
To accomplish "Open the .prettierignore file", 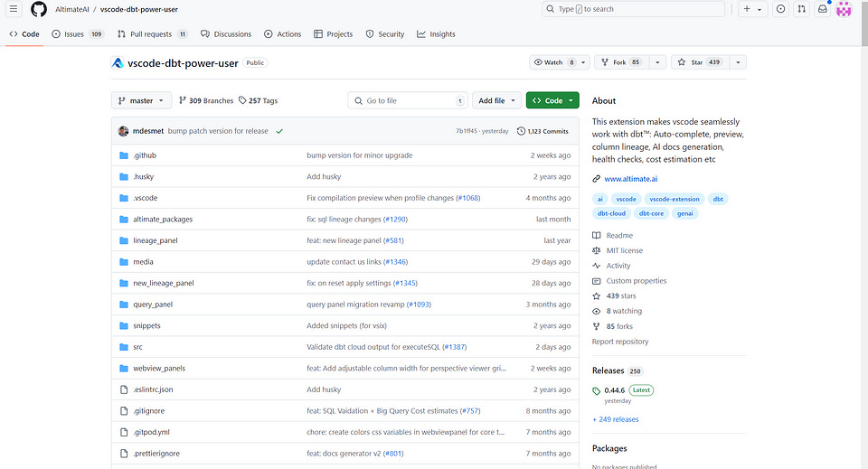I will click(156, 454).
